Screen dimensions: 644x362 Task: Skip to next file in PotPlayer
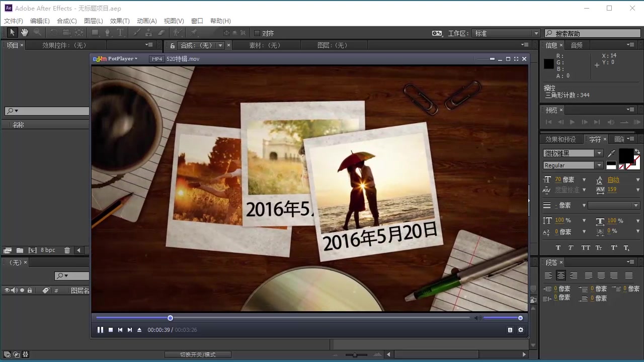(130, 330)
